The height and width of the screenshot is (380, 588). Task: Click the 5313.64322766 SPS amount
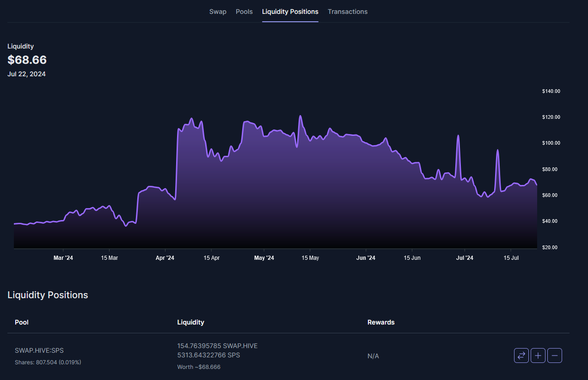(x=209, y=355)
